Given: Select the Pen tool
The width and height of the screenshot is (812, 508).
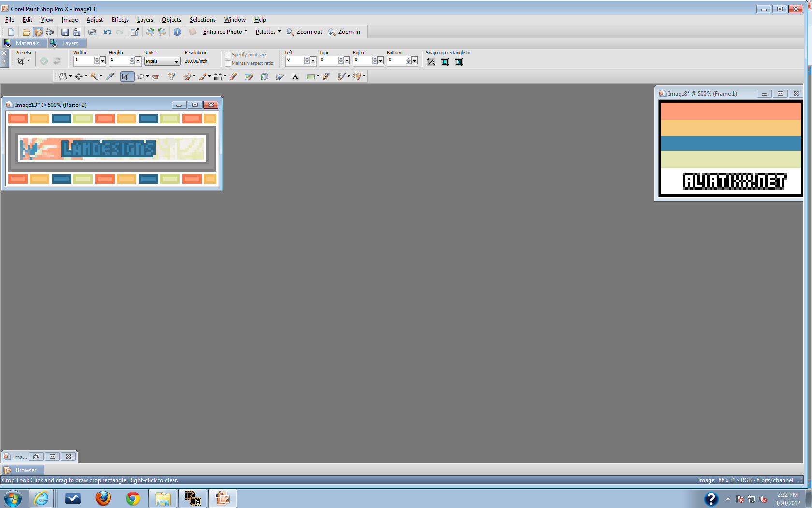Looking at the screenshot, I should click(x=326, y=76).
